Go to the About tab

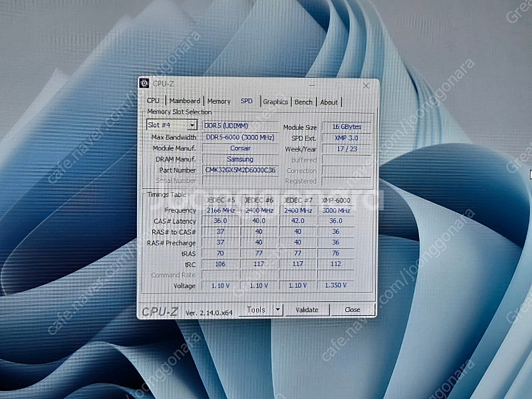(329, 102)
